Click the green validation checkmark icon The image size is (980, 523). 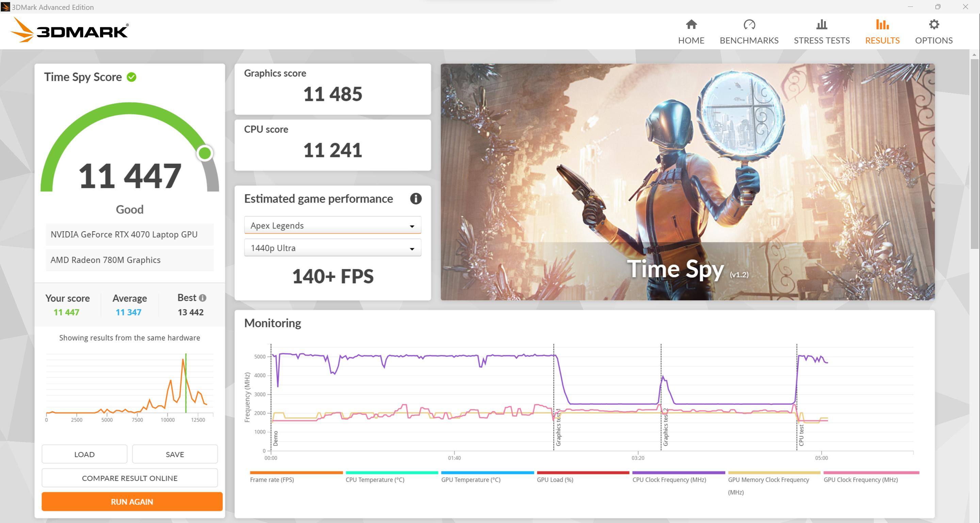132,77
